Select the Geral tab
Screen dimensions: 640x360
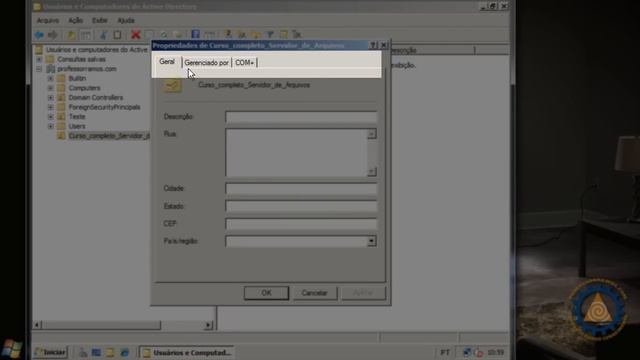coord(167,62)
